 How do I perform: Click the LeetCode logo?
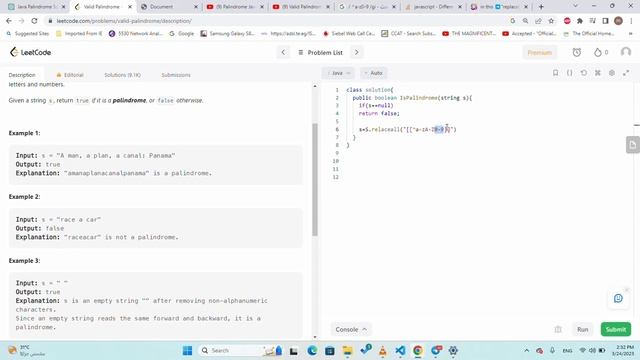30,52
